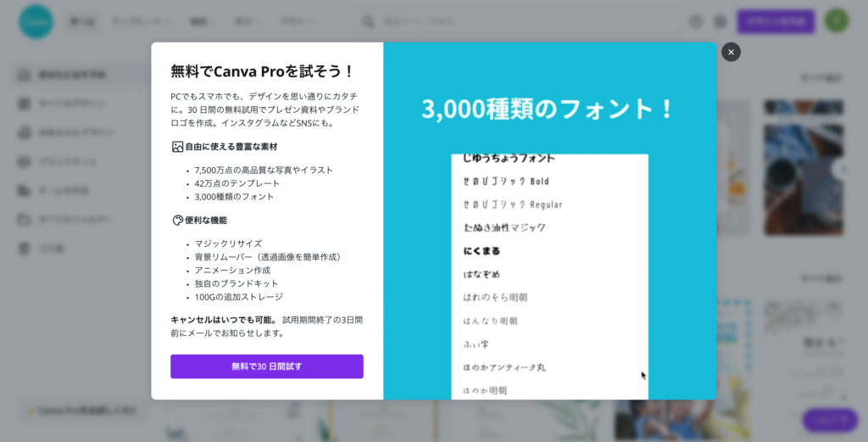Select the ふい字 font
Image resolution: width=868 pixels, height=442 pixels.
pos(476,344)
